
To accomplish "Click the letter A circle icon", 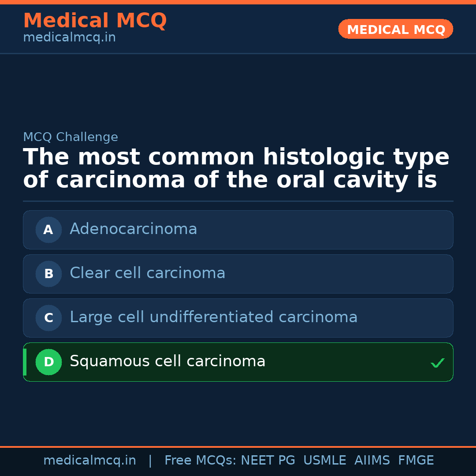I will click(48, 230).
